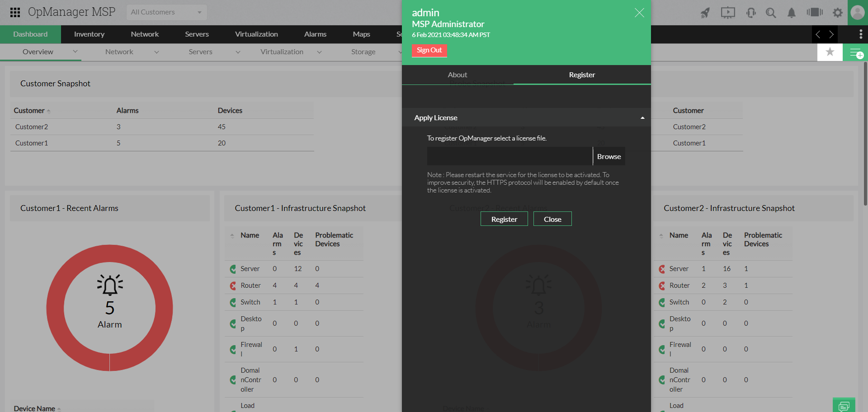Screen dimensions: 868x412
Task: Sort Customer1 Infrastructure by Name arrow
Action: pos(232,236)
